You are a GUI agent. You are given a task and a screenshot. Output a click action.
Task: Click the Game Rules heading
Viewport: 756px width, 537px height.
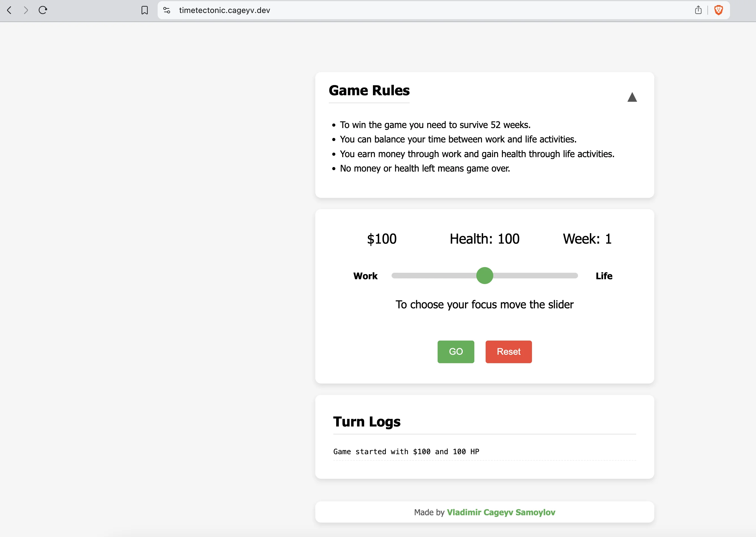(369, 90)
